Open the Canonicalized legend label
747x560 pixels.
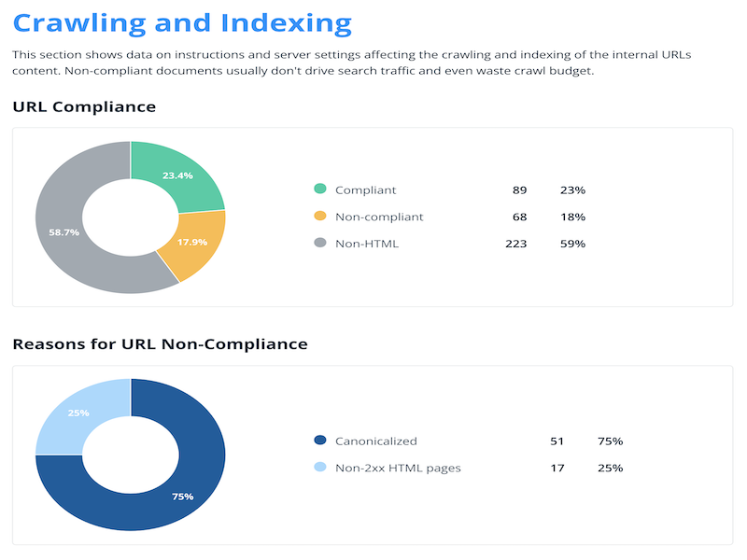click(375, 441)
